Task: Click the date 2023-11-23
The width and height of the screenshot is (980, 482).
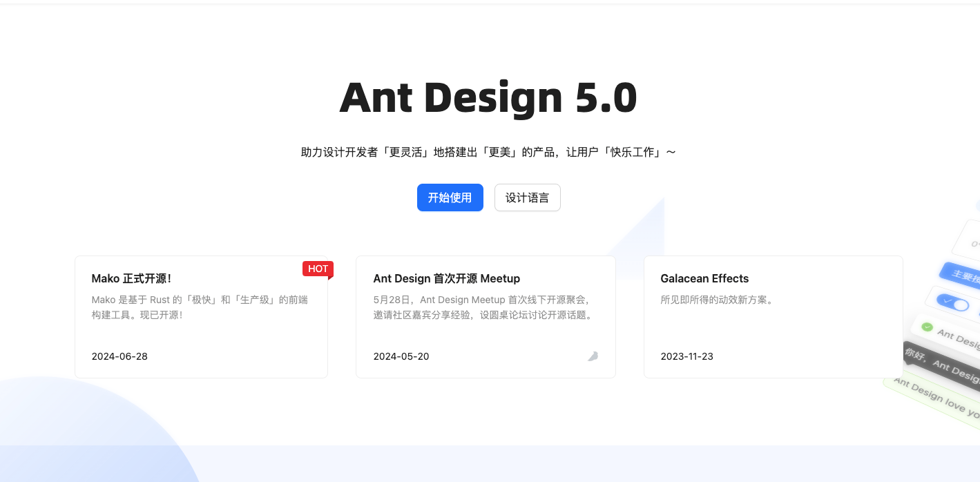Action: [x=687, y=356]
